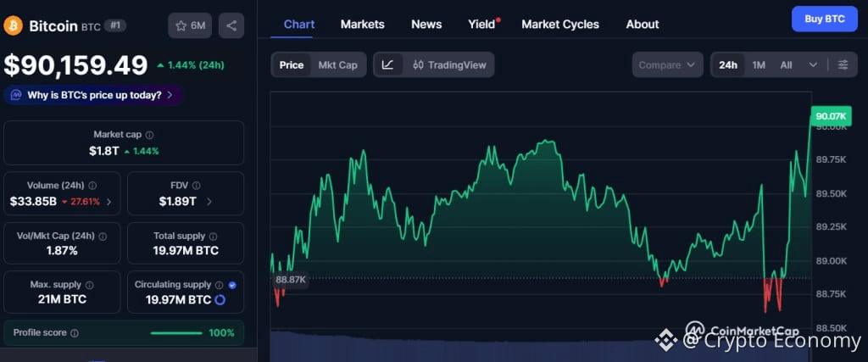
Task: Click the Bitcoin orange logo icon
Action: point(14,25)
